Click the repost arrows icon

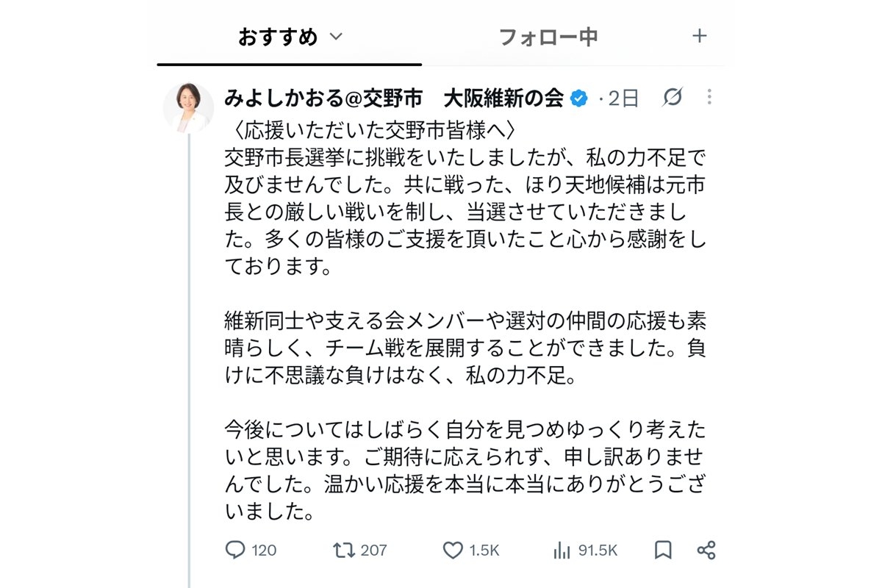coord(344,550)
